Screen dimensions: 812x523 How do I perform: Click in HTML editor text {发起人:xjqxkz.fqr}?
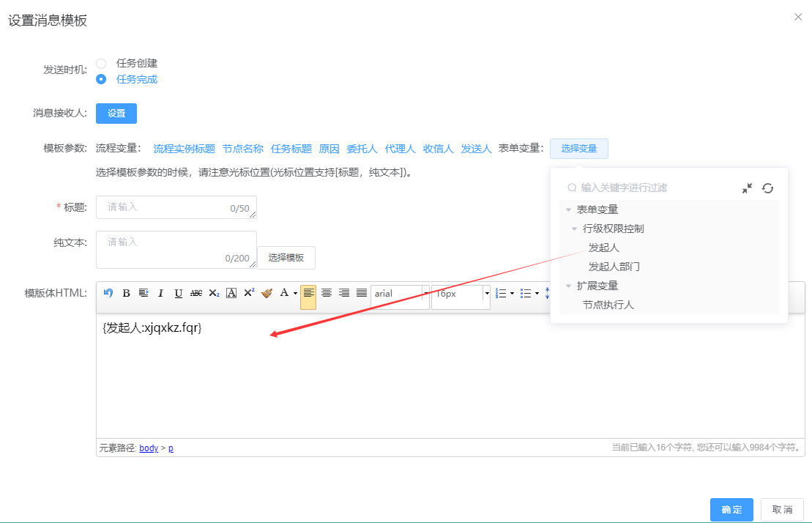[152, 327]
